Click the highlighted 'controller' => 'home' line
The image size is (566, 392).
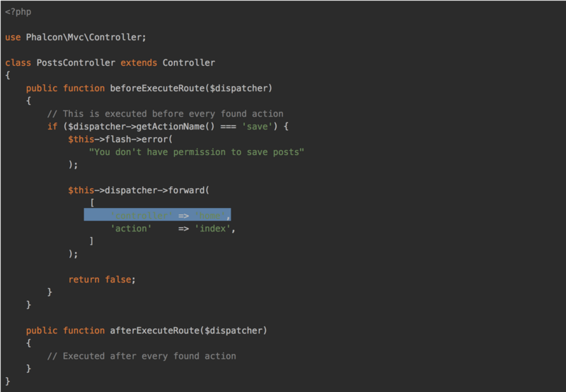157,216
